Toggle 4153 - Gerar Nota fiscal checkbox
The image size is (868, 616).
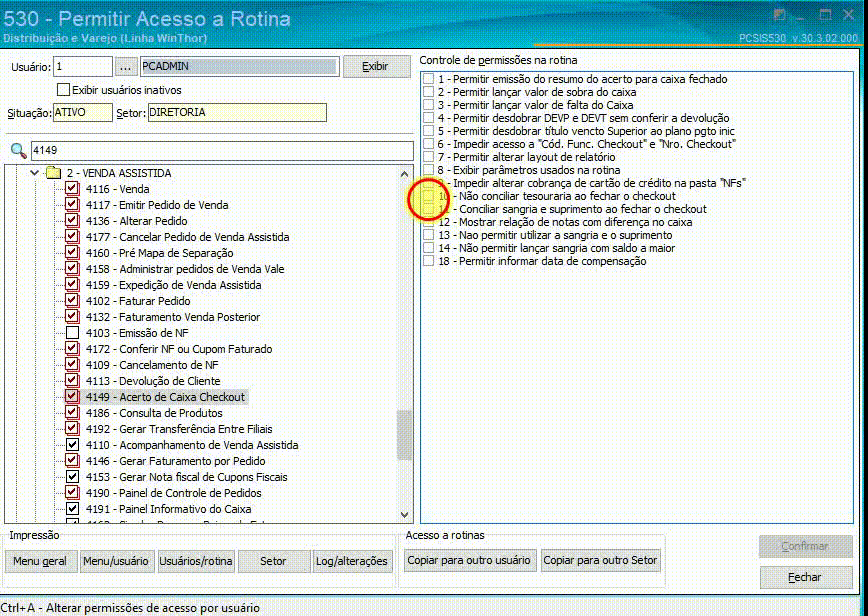(72, 477)
